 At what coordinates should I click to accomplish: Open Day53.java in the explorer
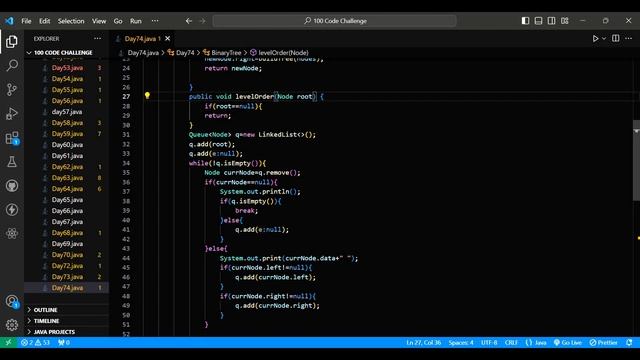click(67, 68)
